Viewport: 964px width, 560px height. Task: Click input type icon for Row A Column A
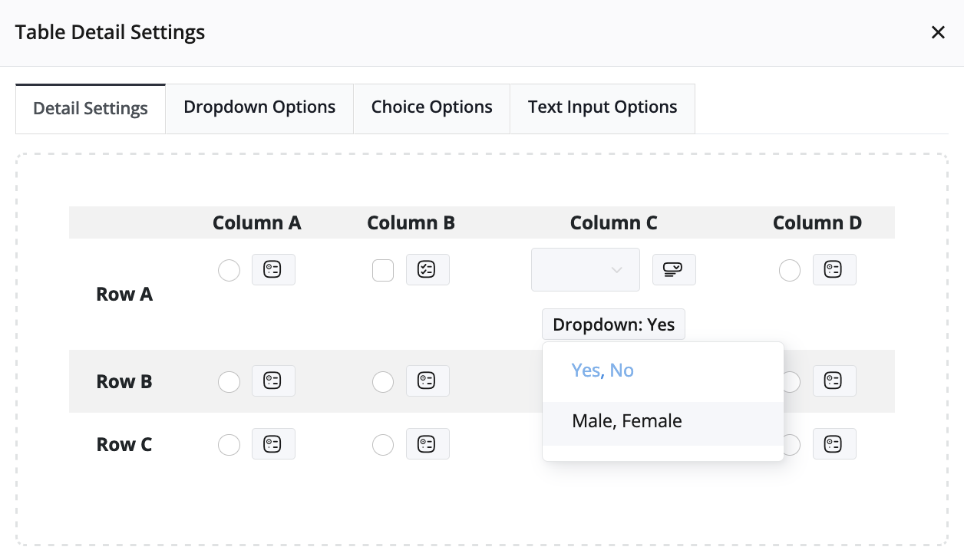click(273, 270)
